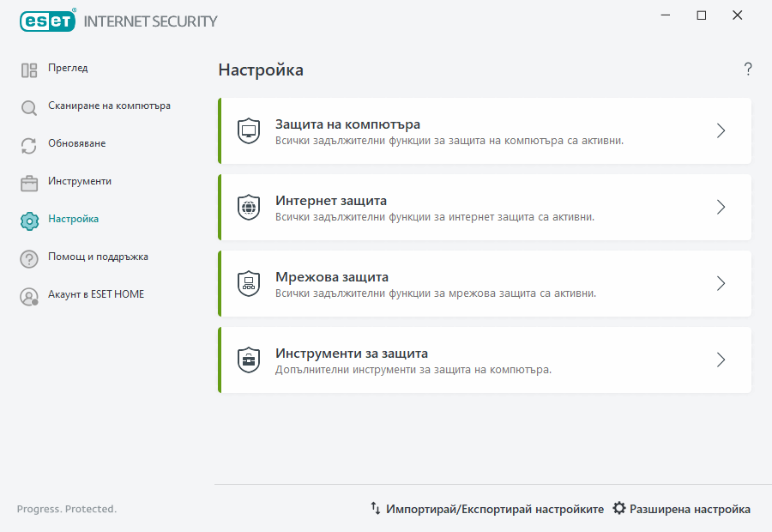Viewport: 772px width, 532px height.
Task: Expand Интернет защита settings chevron
Action: (721, 206)
